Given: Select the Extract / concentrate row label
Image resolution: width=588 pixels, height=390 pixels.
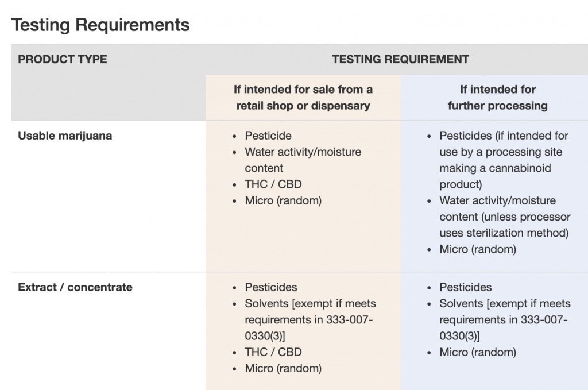Looking at the screenshot, I should click(x=75, y=287).
